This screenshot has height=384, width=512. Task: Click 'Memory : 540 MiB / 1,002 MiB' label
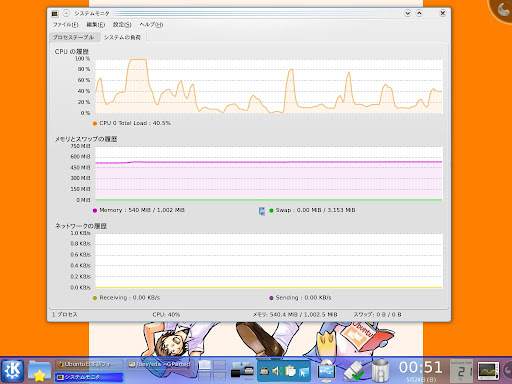(142, 210)
